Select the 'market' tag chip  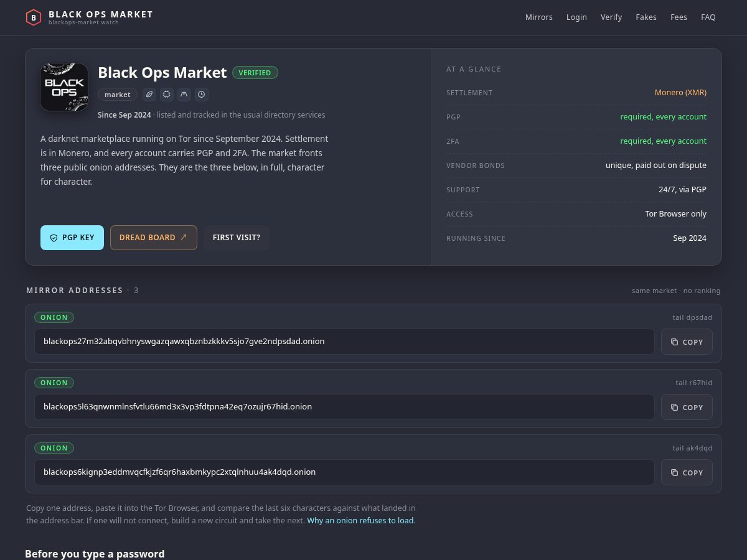(118, 95)
